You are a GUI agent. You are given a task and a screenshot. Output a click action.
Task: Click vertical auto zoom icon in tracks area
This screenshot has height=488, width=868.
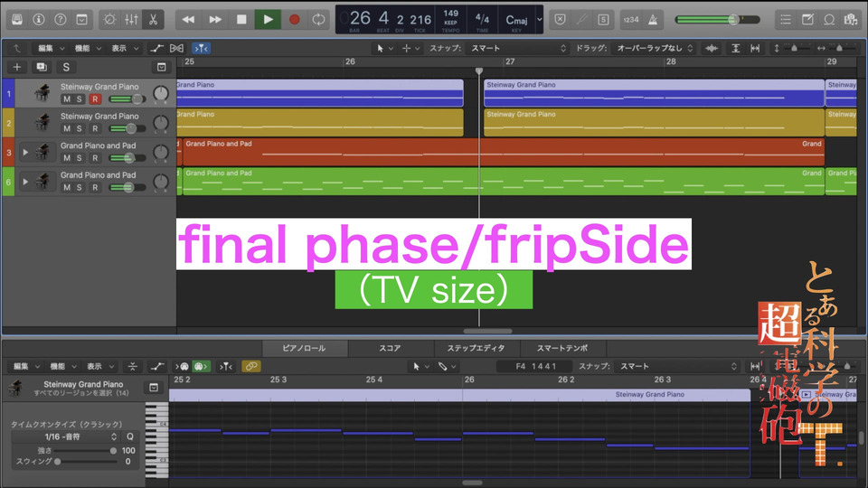click(x=736, y=48)
